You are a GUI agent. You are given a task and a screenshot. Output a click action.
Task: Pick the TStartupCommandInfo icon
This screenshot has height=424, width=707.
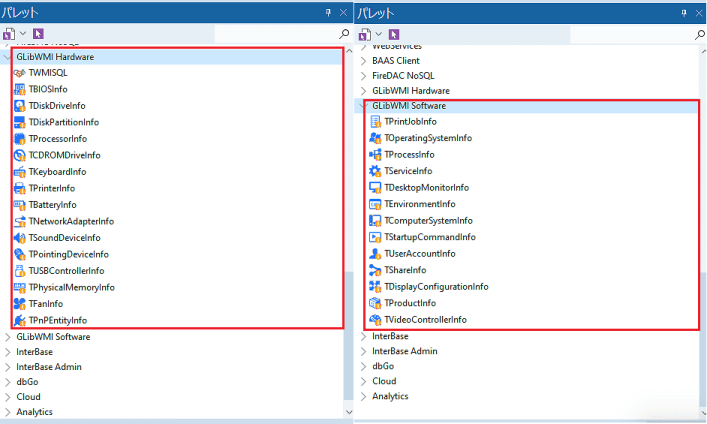pyautogui.click(x=375, y=237)
